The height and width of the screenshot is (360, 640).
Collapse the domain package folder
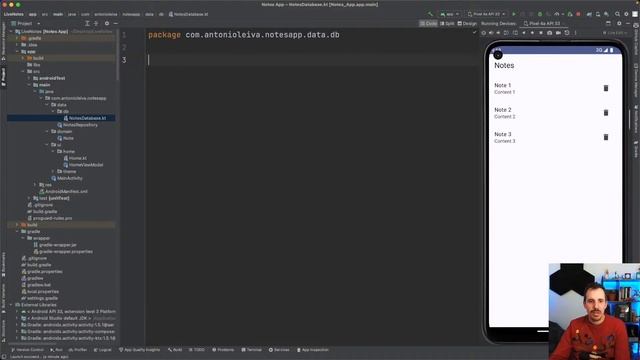[x=47, y=131]
